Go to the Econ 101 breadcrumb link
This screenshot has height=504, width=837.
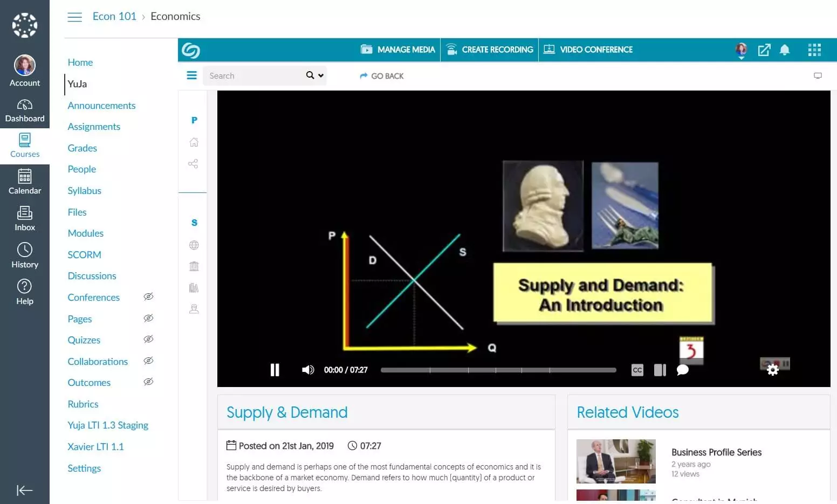point(114,16)
